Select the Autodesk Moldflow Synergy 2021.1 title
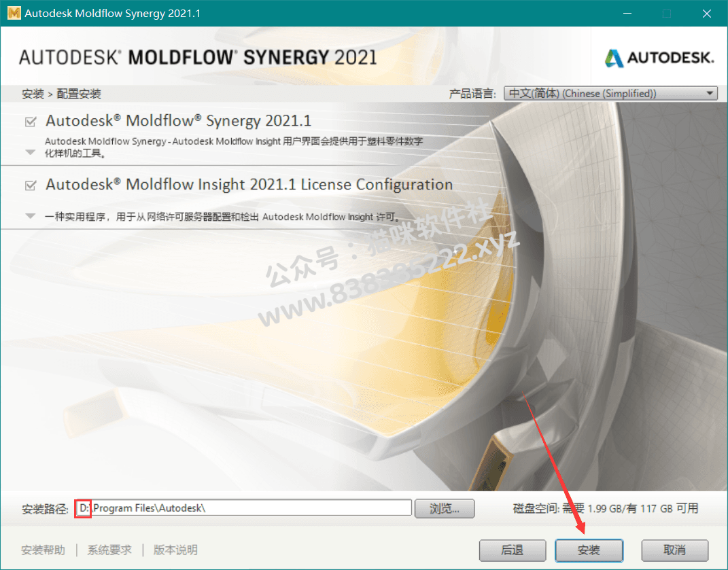 pos(178,121)
